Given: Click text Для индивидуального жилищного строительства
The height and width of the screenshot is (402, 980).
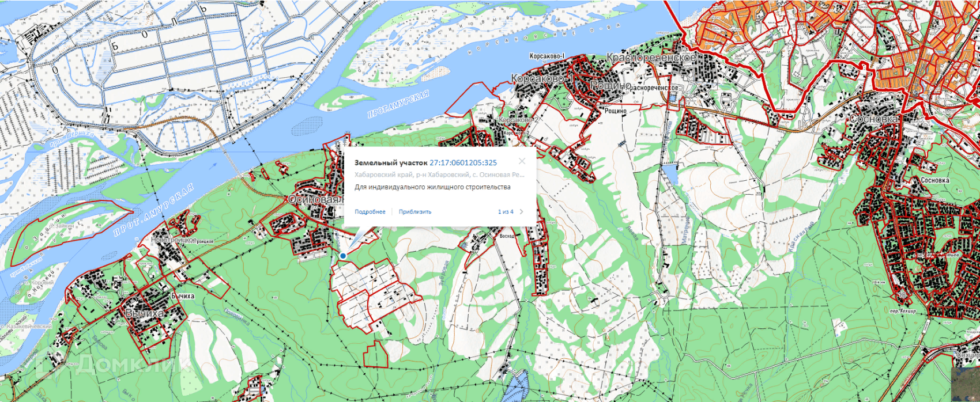Looking at the screenshot, I should [x=432, y=187].
